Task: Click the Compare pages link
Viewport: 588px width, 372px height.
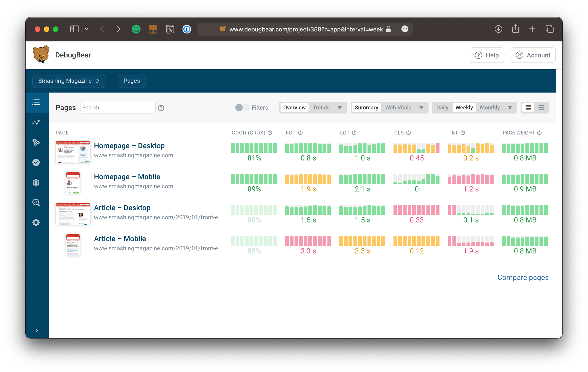Action: click(523, 277)
